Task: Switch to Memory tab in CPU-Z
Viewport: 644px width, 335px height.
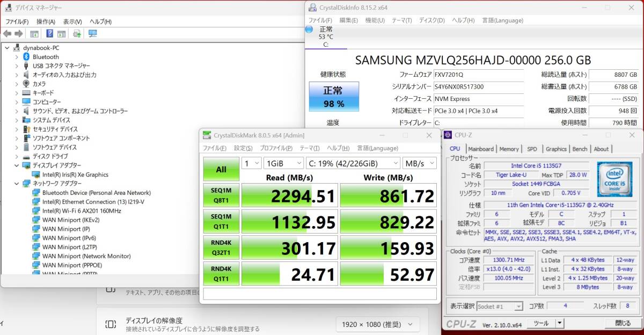Action: pos(509,149)
